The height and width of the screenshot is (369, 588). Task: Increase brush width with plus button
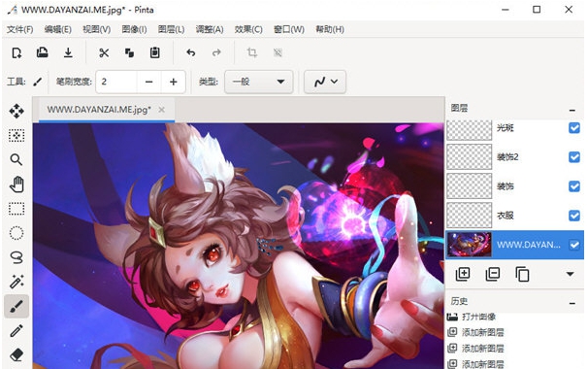tap(174, 82)
